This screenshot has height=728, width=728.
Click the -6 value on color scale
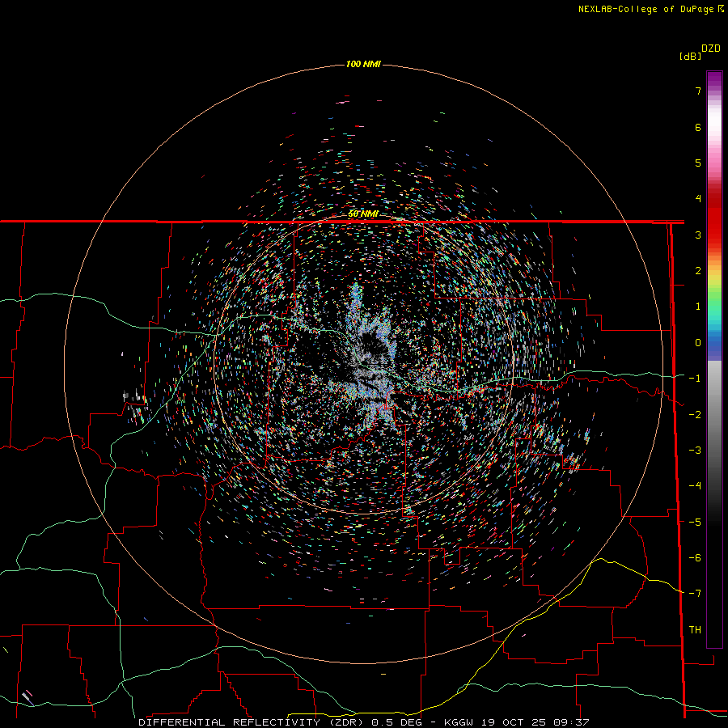[695, 558]
